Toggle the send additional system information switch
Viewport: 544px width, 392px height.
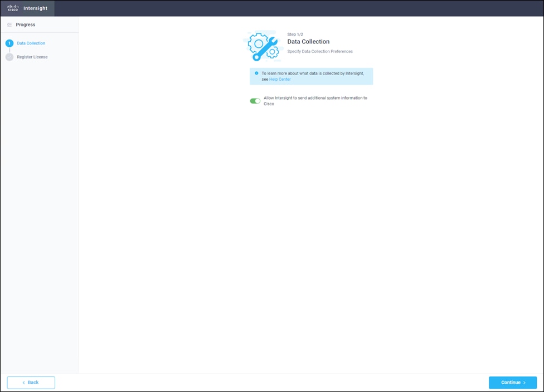(255, 101)
